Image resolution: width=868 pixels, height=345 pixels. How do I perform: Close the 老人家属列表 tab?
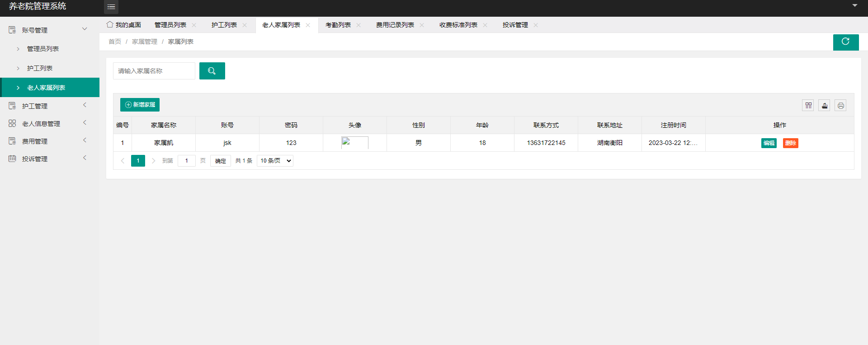(308, 25)
